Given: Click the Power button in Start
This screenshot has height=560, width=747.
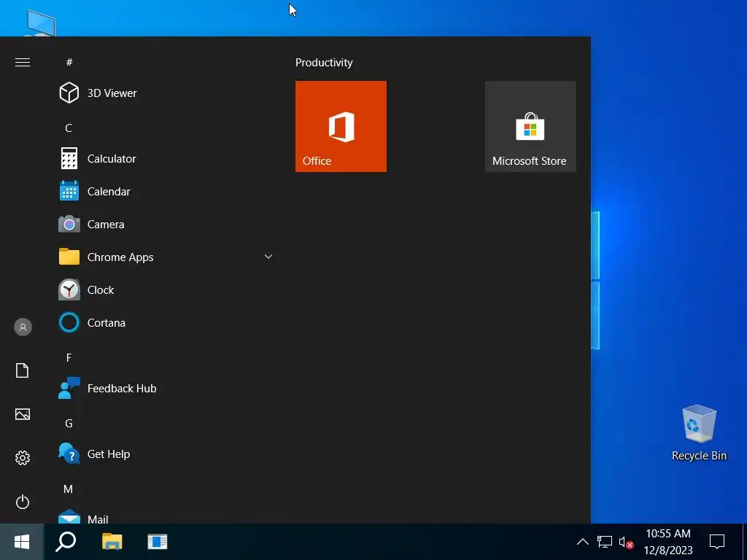Looking at the screenshot, I should click(23, 502).
